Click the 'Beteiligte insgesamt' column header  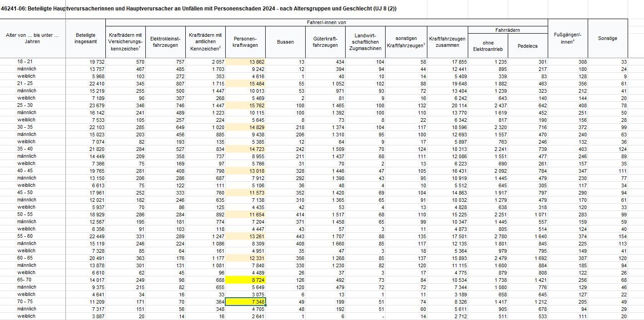(x=85, y=38)
